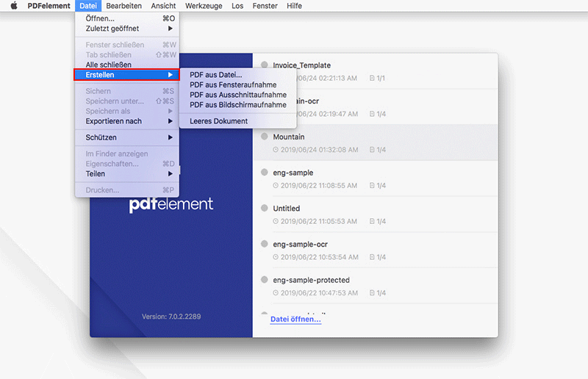Click page icon in Mountain row
Viewport: 588px width, 379px height.
click(372, 150)
